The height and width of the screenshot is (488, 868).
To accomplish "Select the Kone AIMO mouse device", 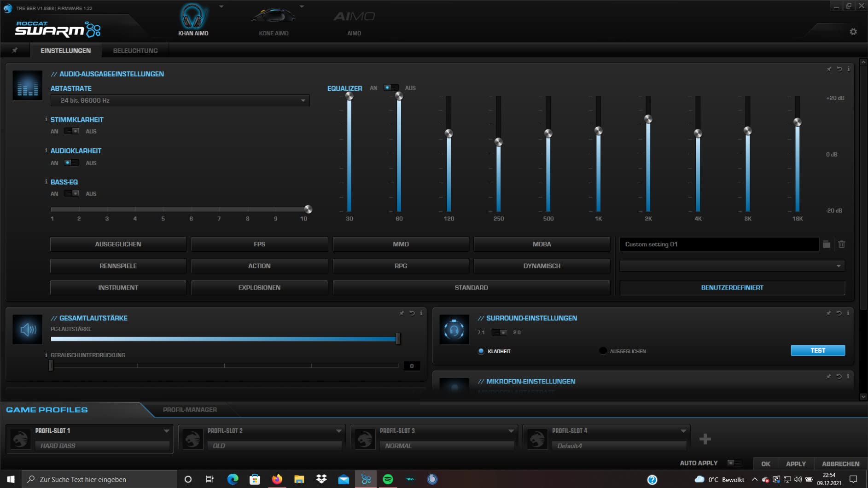I will (274, 21).
